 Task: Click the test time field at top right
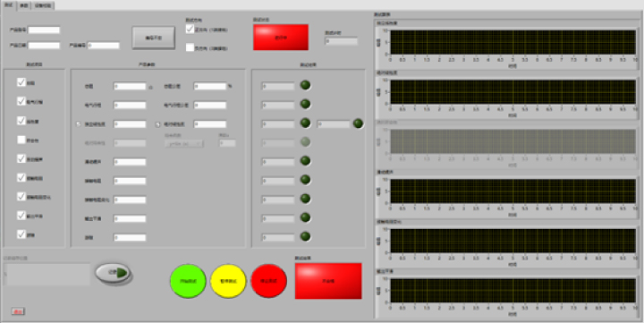point(342,41)
